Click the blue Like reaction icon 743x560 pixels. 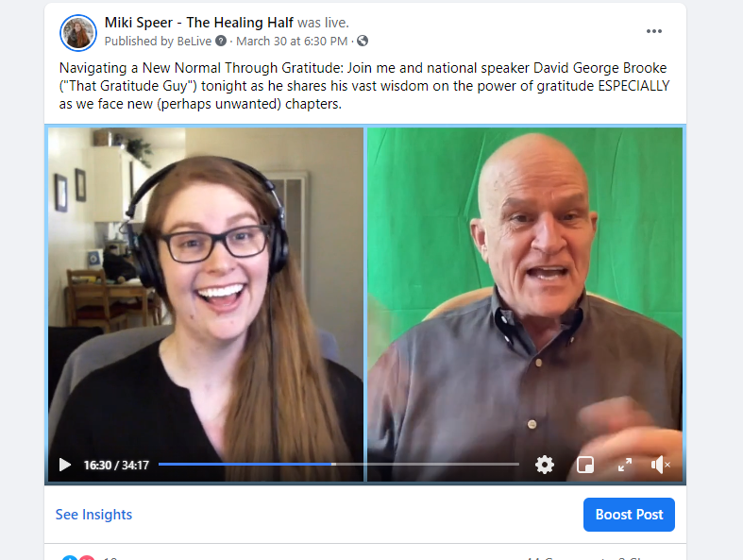tap(69, 557)
